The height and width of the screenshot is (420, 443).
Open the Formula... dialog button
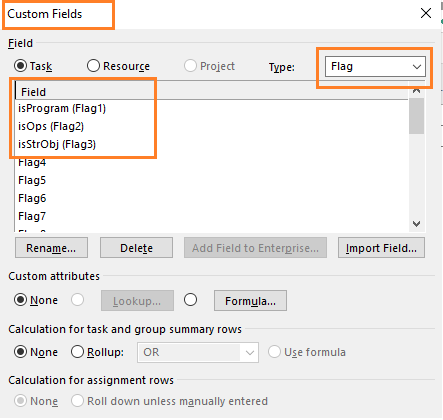pyautogui.click(x=250, y=301)
